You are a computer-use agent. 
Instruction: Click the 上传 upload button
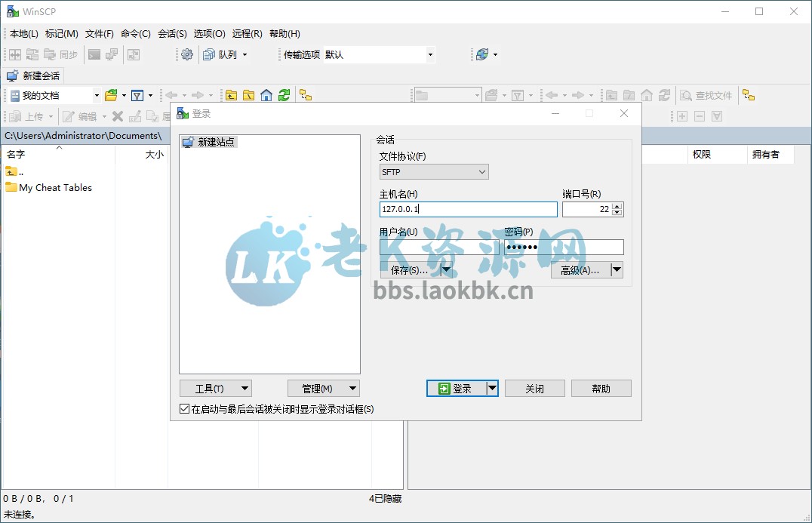[27, 116]
